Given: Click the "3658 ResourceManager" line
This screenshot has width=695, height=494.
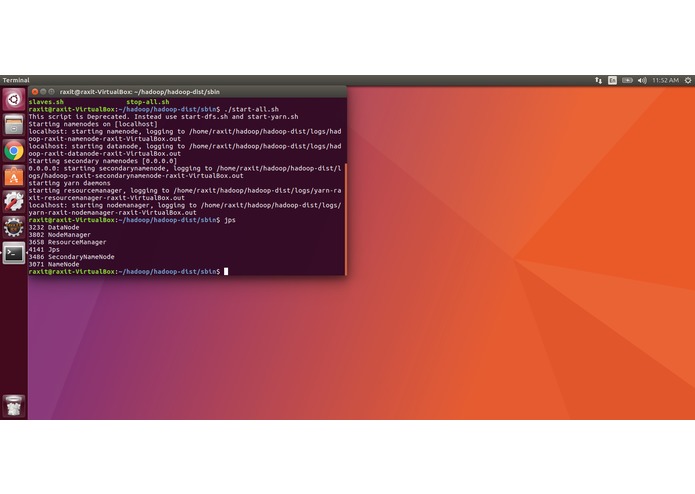Looking at the screenshot, I should tap(67, 242).
